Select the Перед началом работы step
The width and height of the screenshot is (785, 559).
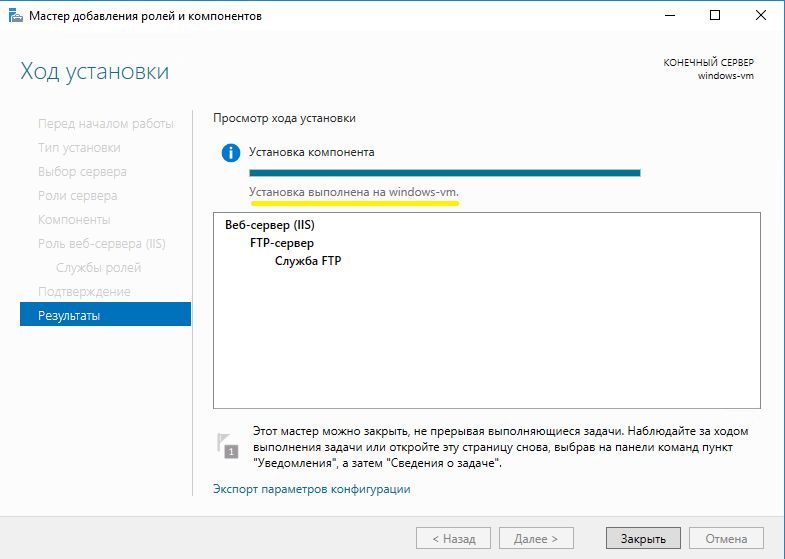tap(106, 124)
